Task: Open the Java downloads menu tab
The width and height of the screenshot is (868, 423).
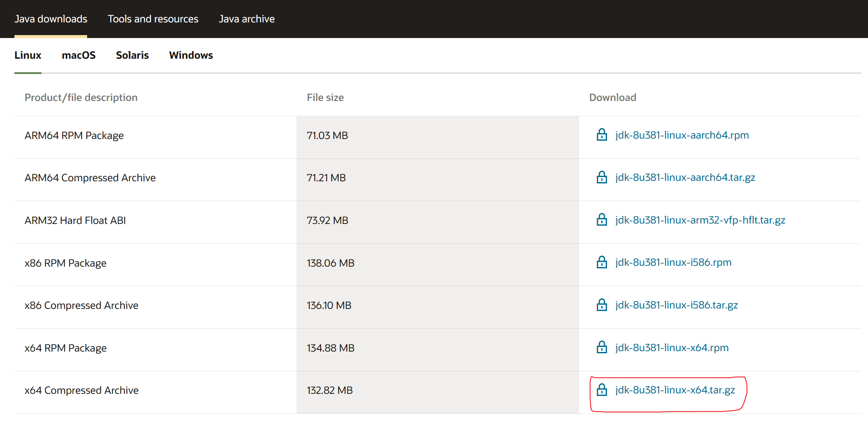Action: pos(51,19)
